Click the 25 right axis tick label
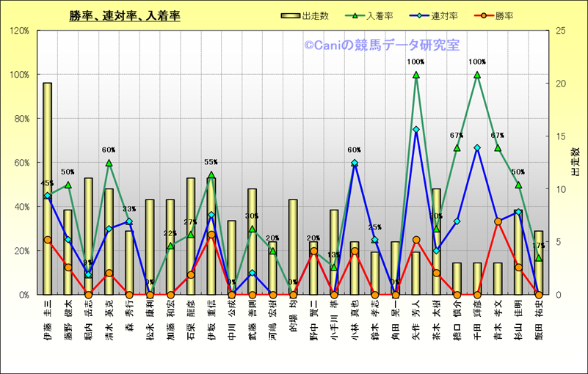 (561, 31)
